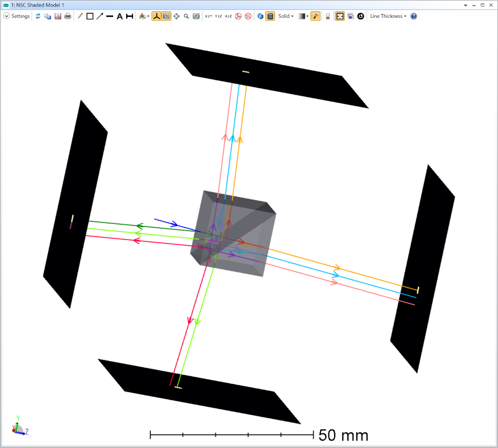Open the help question mark icon
The height and width of the screenshot is (448, 498).
point(414,16)
